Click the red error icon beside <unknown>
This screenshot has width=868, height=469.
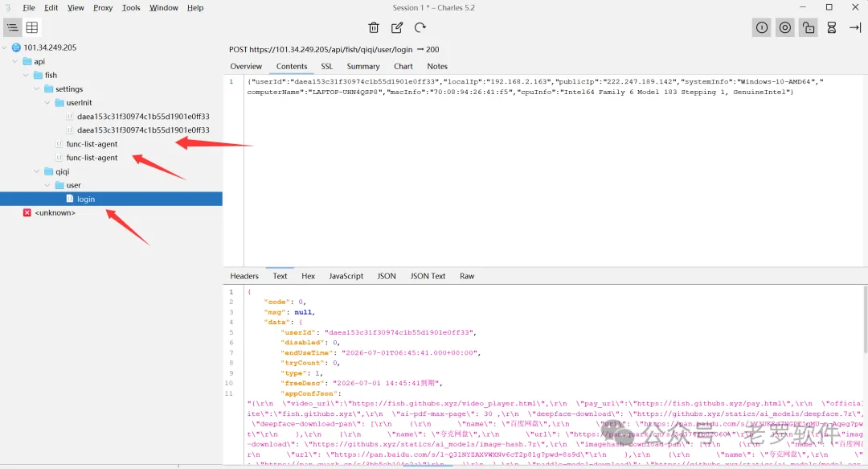27,213
